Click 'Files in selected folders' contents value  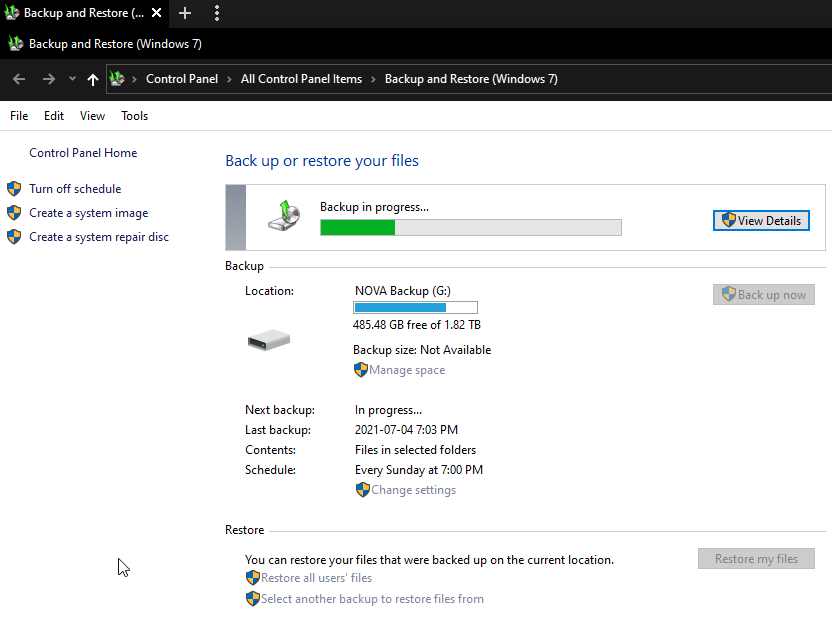click(x=415, y=450)
